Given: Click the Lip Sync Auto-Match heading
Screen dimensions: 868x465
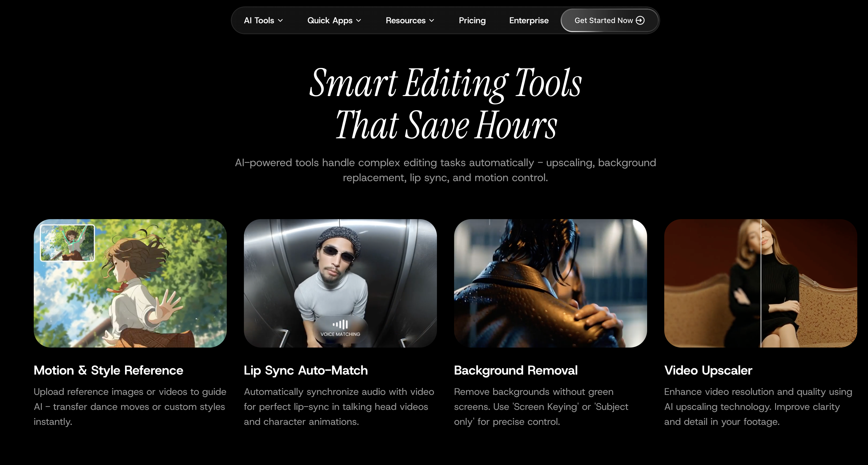Looking at the screenshot, I should coord(305,370).
